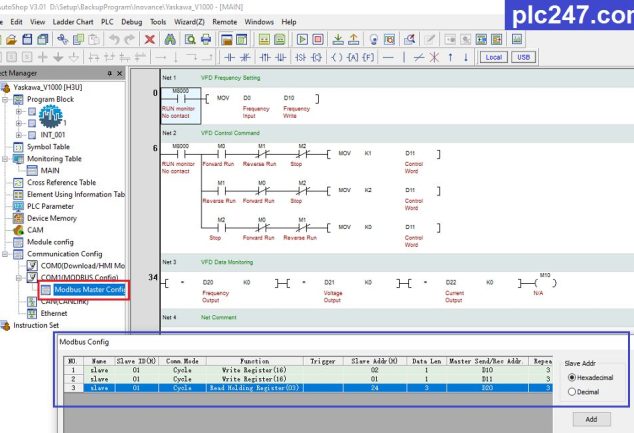The image size is (634, 433).
Task: Select Modbus Master Config tree item
Action: 89,289
